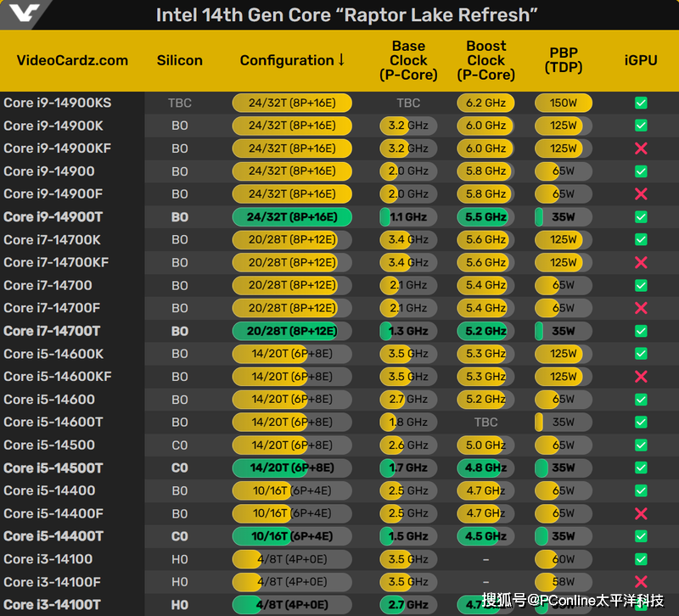
Task: Click the 6.2 GHz boost bar for i9-14900KS
Action: tap(485, 103)
